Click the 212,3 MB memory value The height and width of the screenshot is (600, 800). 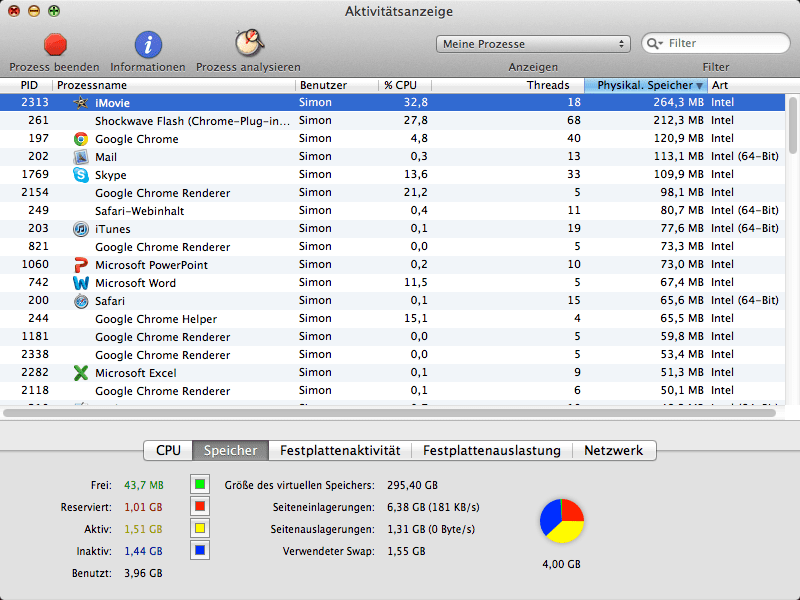679,120
